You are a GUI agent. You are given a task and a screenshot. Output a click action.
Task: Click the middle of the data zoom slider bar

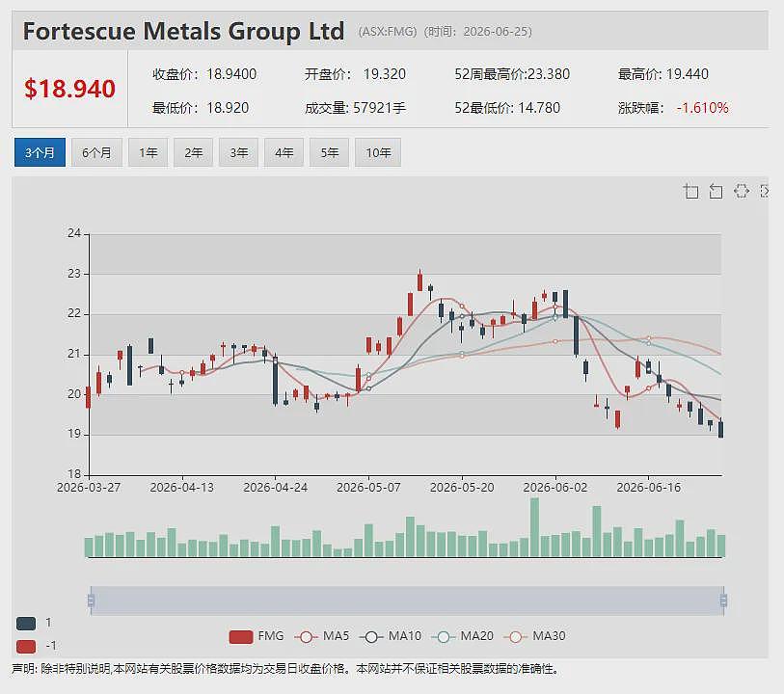pyautogui.click(x=407, y=601)
